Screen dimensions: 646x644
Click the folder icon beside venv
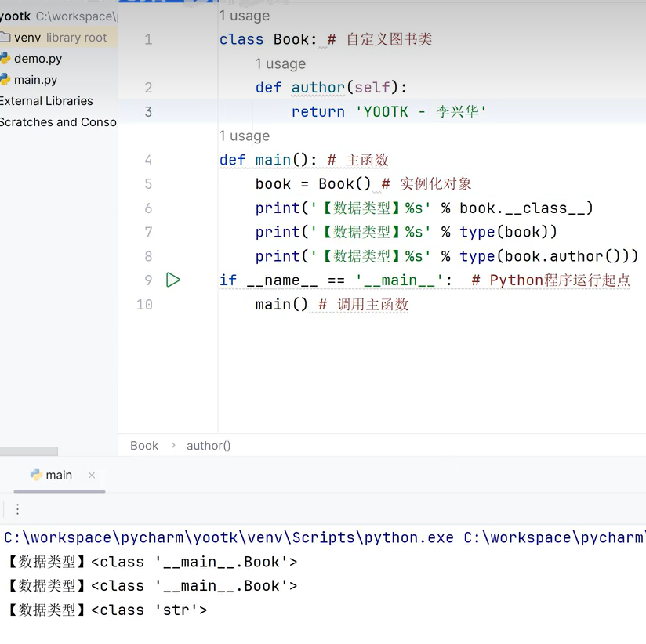click(x=5, y=37)
